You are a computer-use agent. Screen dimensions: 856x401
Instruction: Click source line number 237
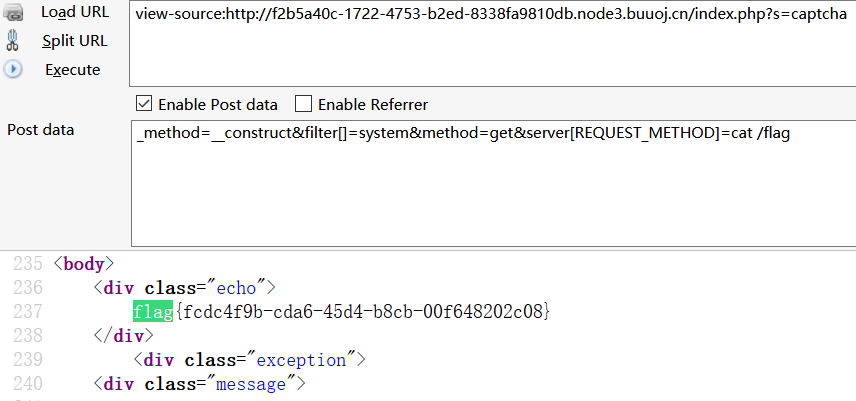tap(29, 312)
